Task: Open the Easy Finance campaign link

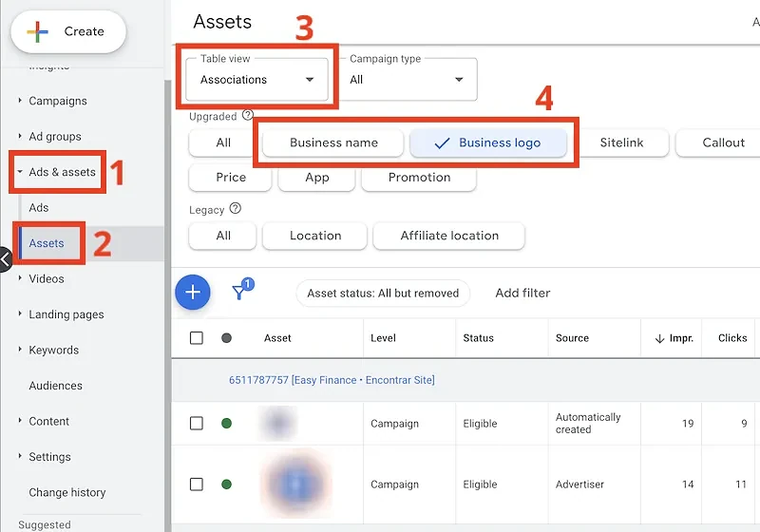Action: (x=332, y=380)
